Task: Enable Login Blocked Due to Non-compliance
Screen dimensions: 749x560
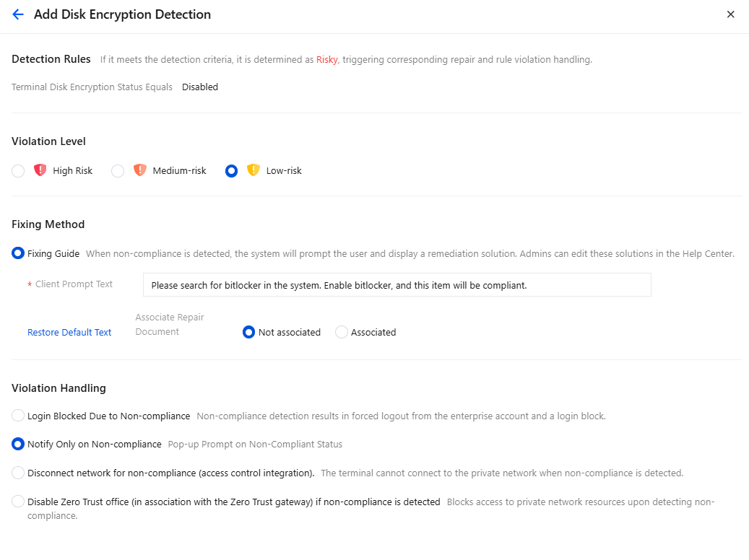Action: click(18, 416)
